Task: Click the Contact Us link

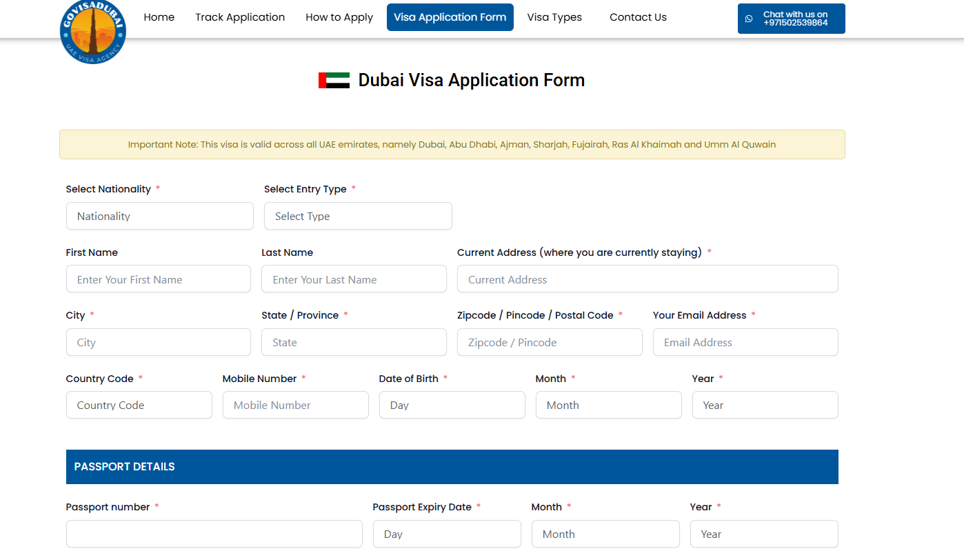Action: [638, 17]
